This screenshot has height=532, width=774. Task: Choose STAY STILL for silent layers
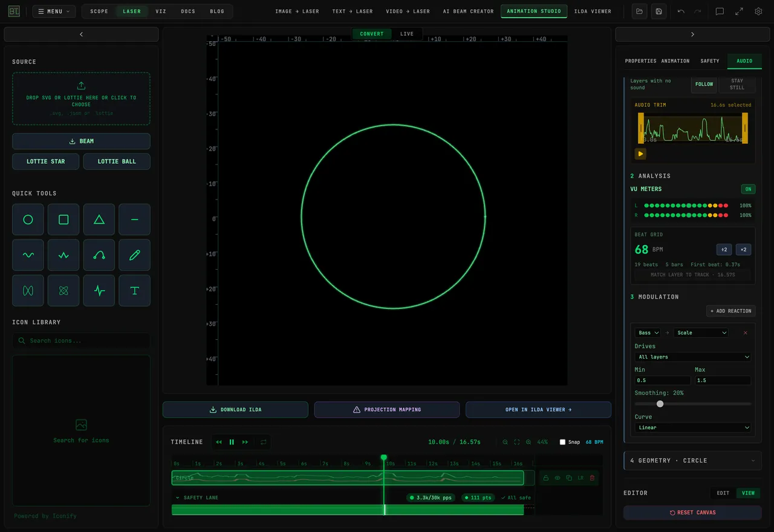pos(737,84)
